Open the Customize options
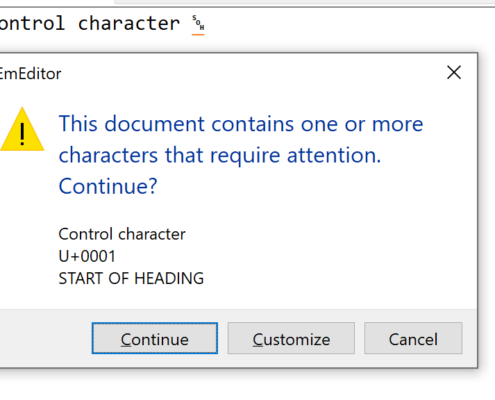Viewport: 495px width, 400px height. (x=291, y=338)
